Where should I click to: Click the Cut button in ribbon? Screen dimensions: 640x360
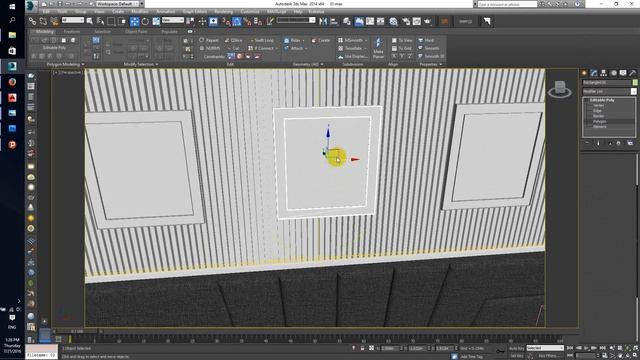coord(234,48)
